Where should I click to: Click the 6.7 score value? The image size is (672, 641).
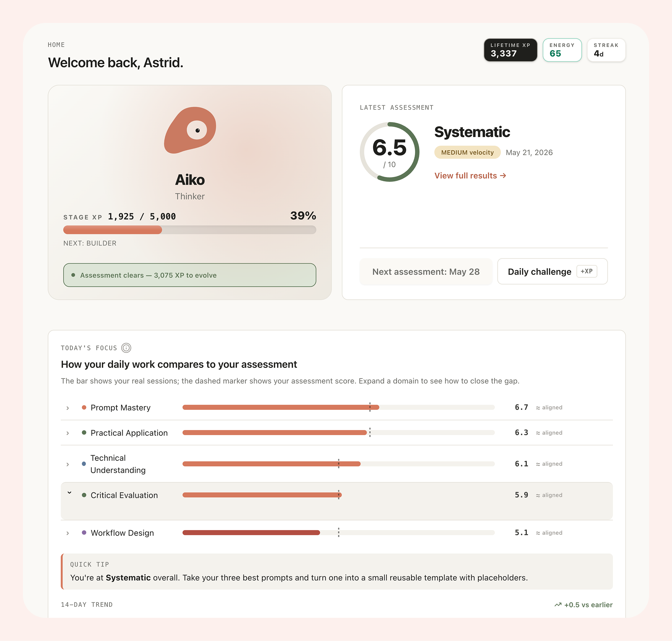pyautogui.click(x=521, y=407)
